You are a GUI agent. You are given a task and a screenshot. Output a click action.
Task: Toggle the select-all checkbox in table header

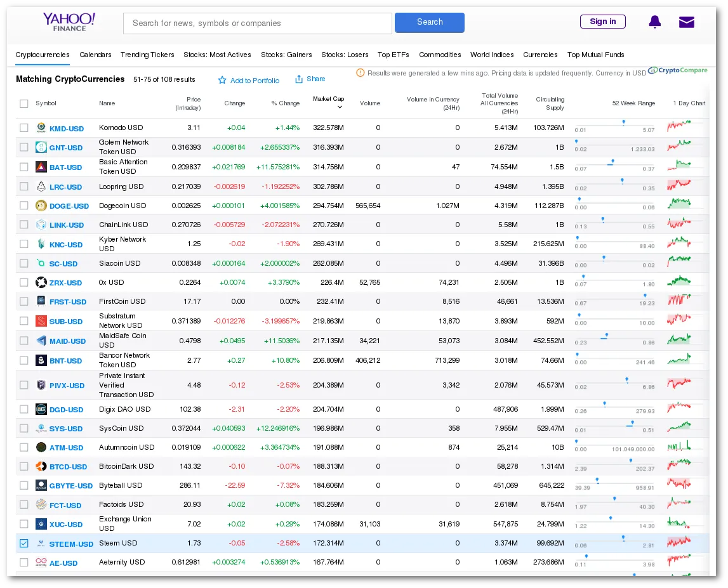pos(24,103)
